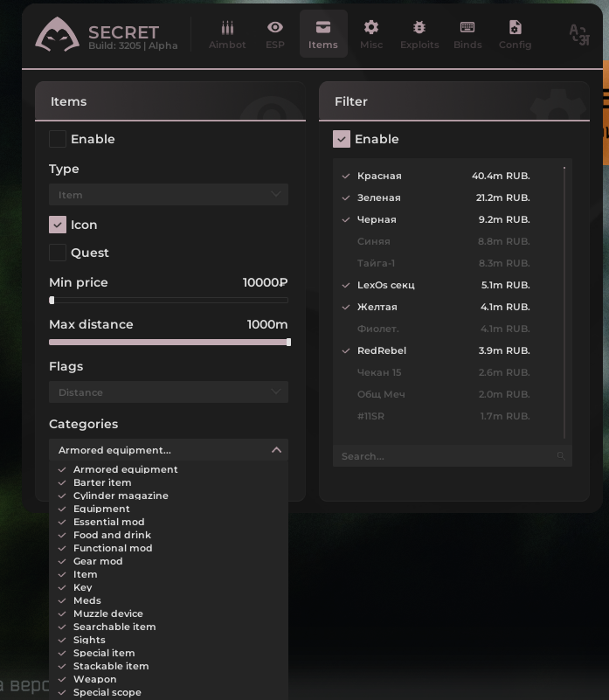The width and height of the screenshot is (609, 700).
Task: Click the language switch icon
Action: (578, 34)
